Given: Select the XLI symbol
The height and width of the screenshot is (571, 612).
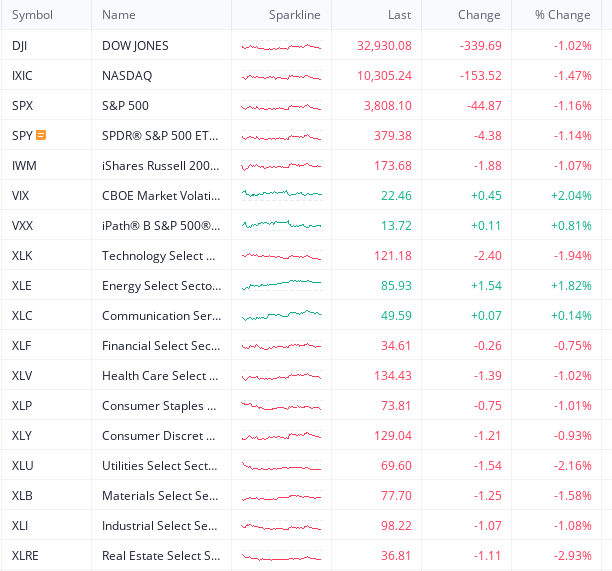Looking at the screenshot, I should pyautogui.click(x=20, y=526).
